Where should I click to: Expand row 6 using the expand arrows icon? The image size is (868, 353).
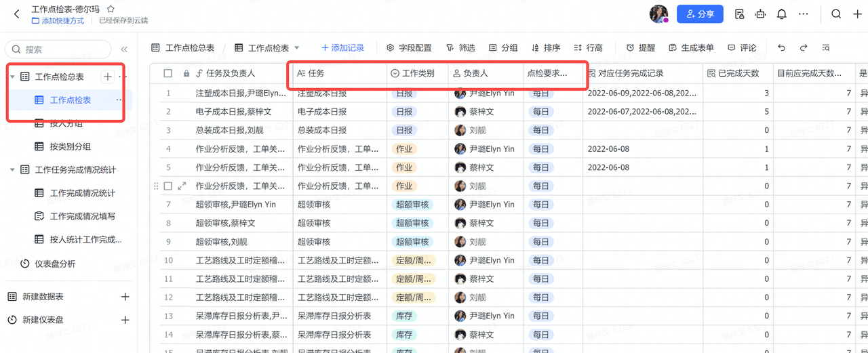(182, 186)
